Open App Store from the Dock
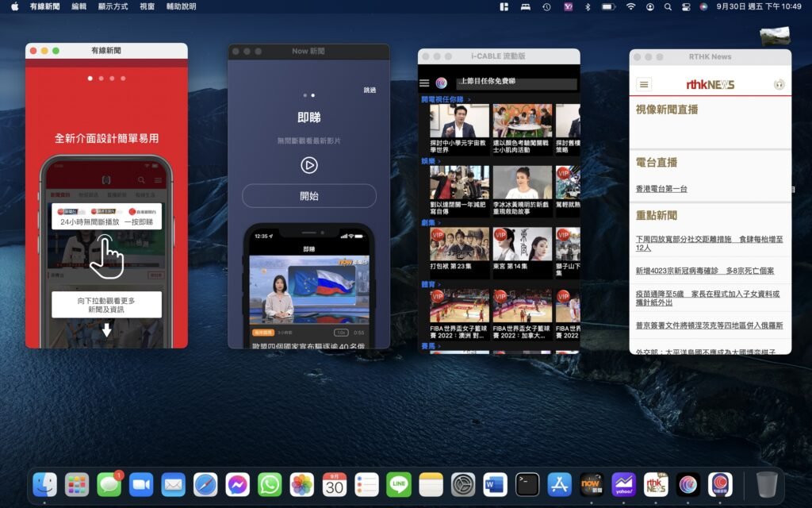This screenshot has width=812, height=508. point(559,485)
